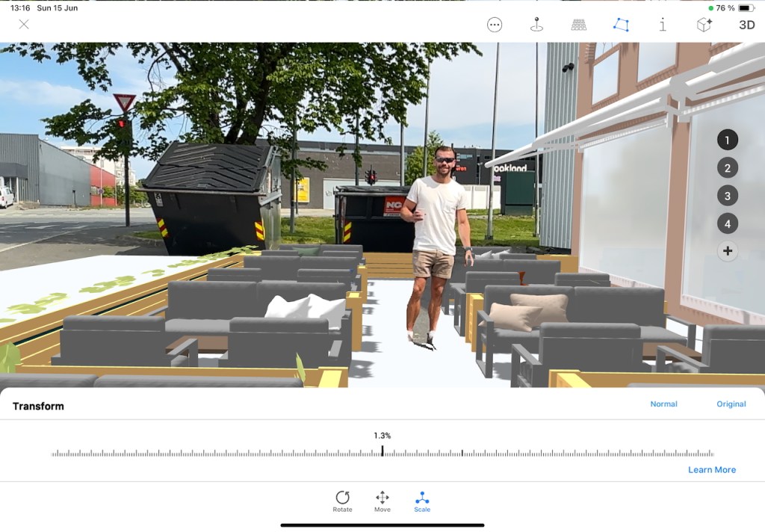Open the more options ellipsis menu

(x=495, y=25)
